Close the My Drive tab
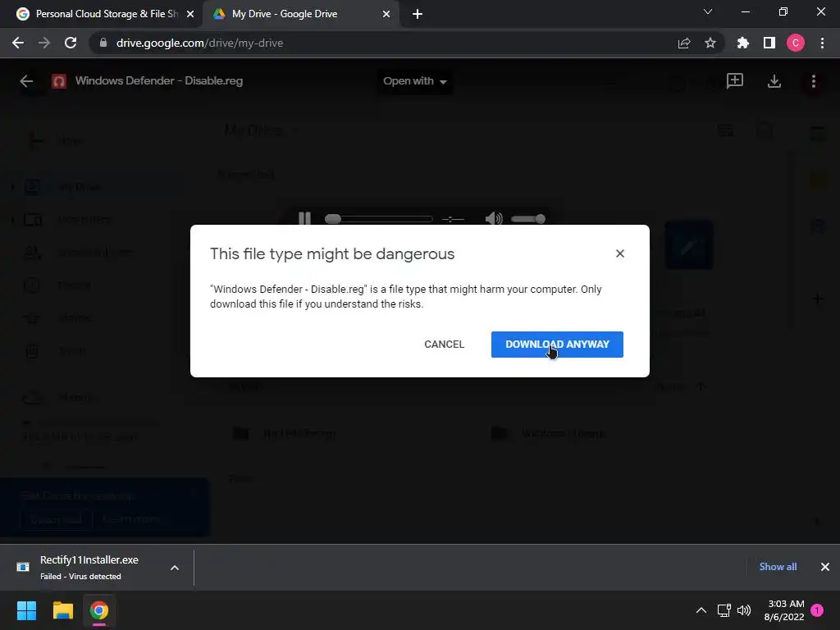 386,14
